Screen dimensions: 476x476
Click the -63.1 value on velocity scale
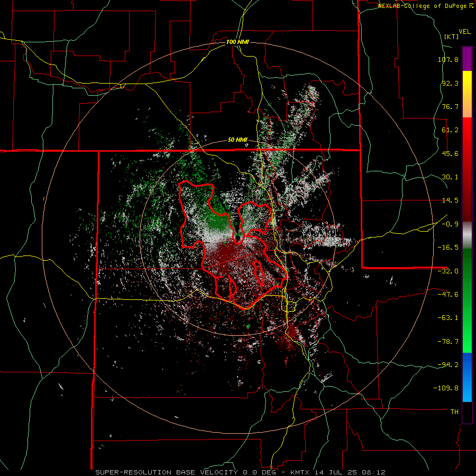tap(448, 318)
